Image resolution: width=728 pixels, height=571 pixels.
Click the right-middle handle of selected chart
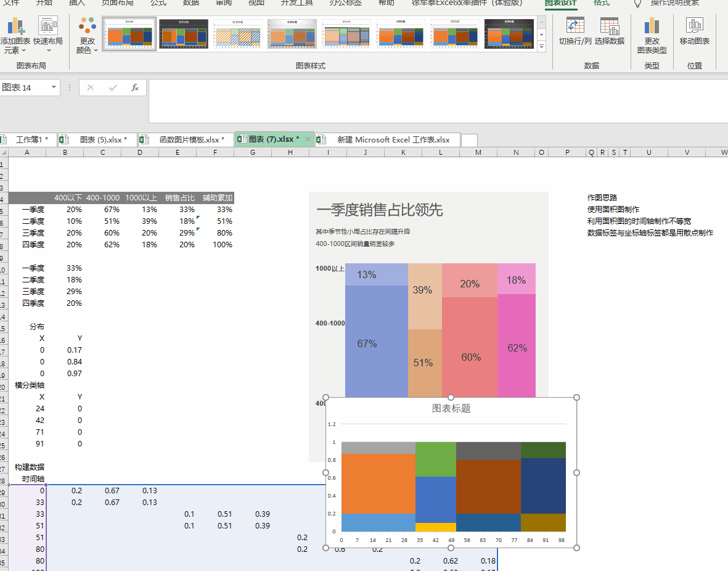pos(576,472)
